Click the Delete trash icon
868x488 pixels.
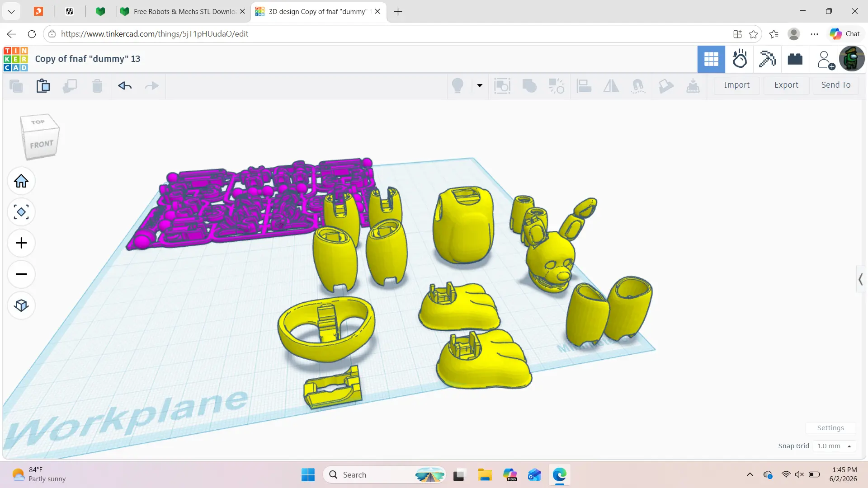(97, 86)
